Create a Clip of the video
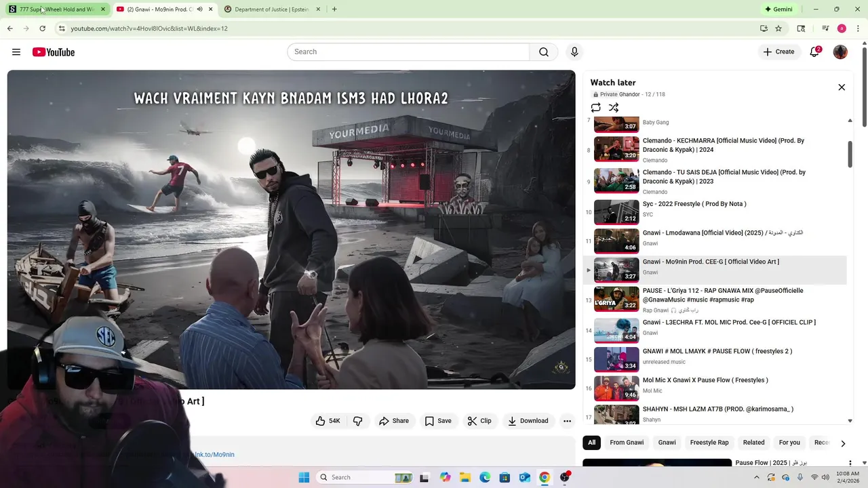This screenshot has height=488, width=868. (x=479, y=421)
